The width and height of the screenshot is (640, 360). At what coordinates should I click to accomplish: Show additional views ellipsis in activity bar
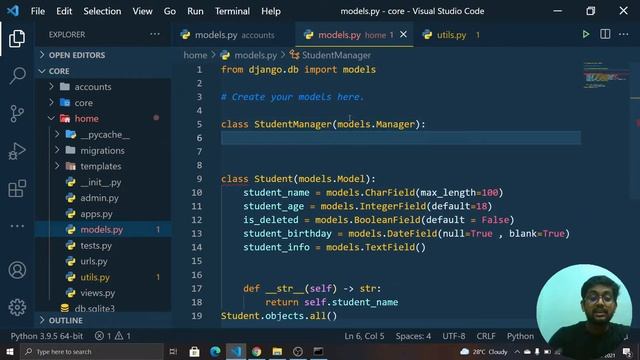(17, 226)
